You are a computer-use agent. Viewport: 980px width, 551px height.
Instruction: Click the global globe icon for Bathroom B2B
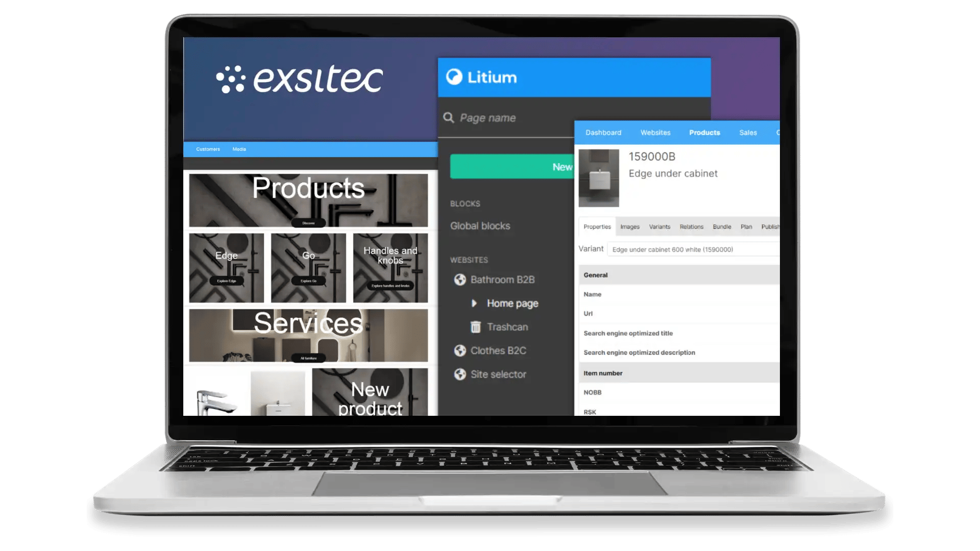coord(460,279)
